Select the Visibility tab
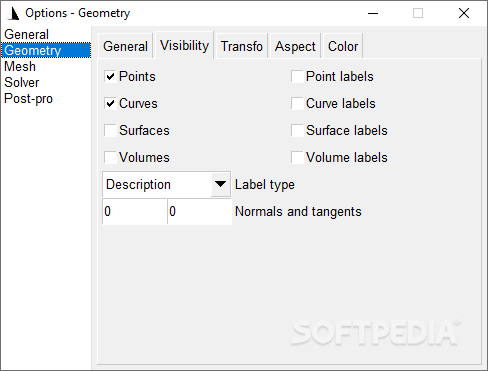Viewport: 488px width, 371px height. (x=185, y=45)
